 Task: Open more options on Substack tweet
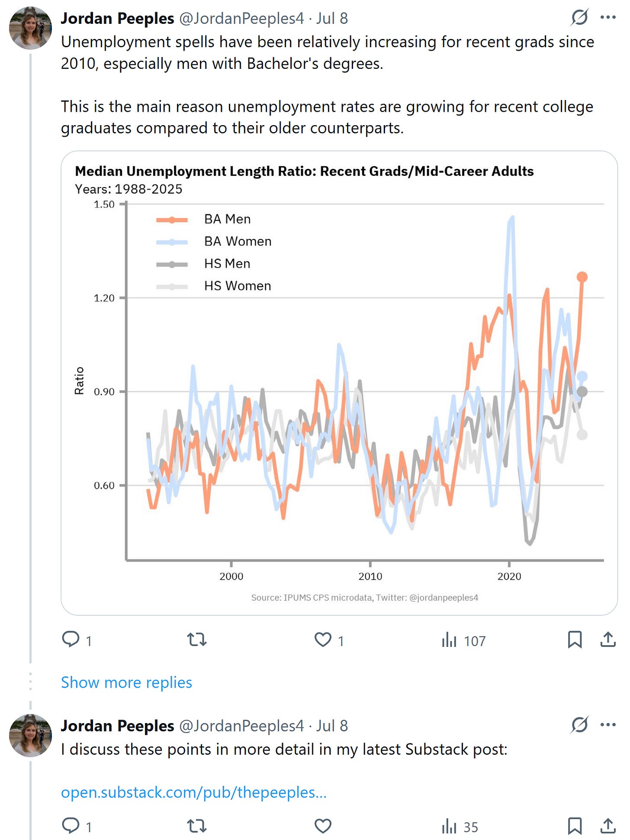(x=608, y=725)
